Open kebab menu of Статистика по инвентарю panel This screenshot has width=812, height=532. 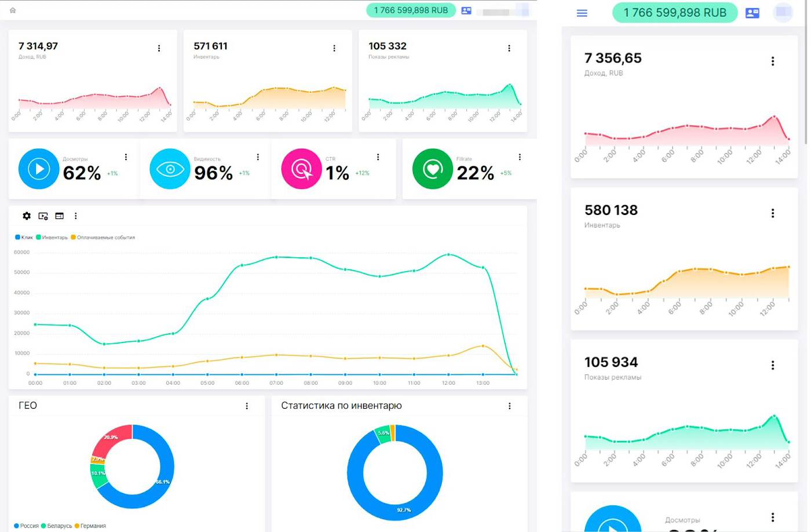click(x=510, y=406)
